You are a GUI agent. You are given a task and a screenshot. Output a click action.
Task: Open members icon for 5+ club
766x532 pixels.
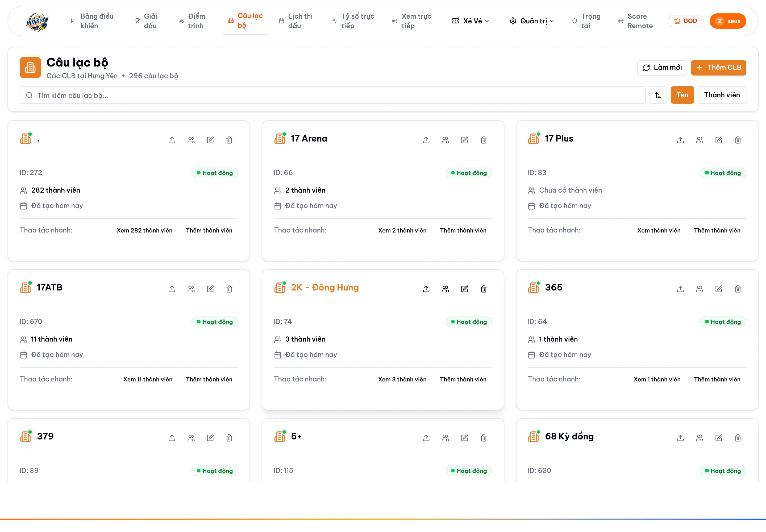pos(445,438)
